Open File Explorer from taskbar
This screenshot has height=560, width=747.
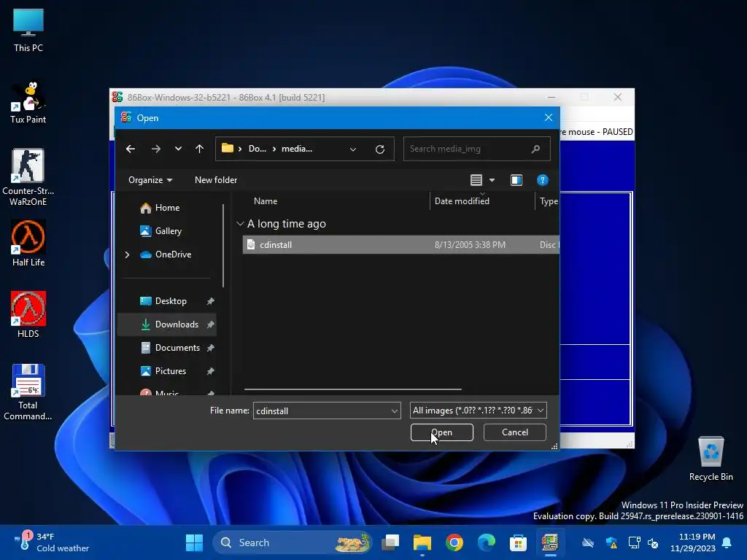tap(422, 542)
